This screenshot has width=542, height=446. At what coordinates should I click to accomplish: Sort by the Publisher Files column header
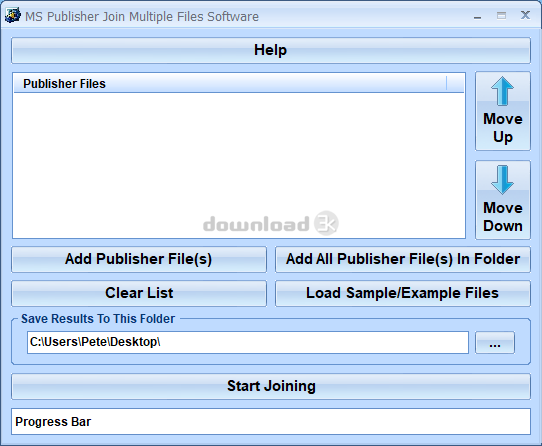tap(230, 84)
